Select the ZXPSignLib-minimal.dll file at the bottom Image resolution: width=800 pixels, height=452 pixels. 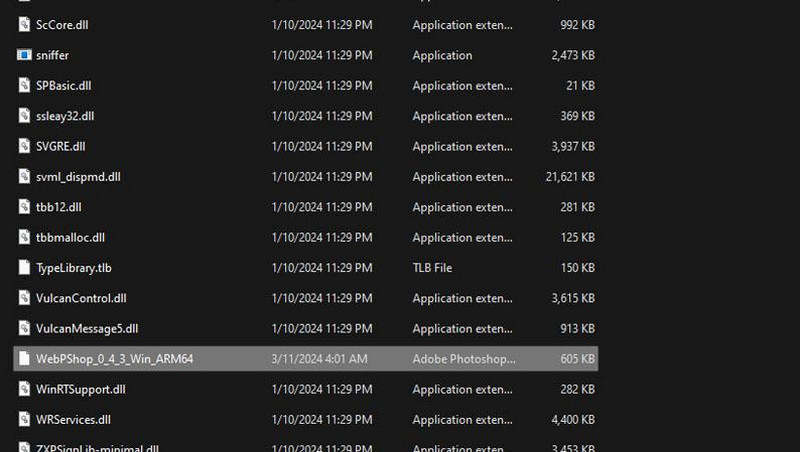(x=97, y=448)
